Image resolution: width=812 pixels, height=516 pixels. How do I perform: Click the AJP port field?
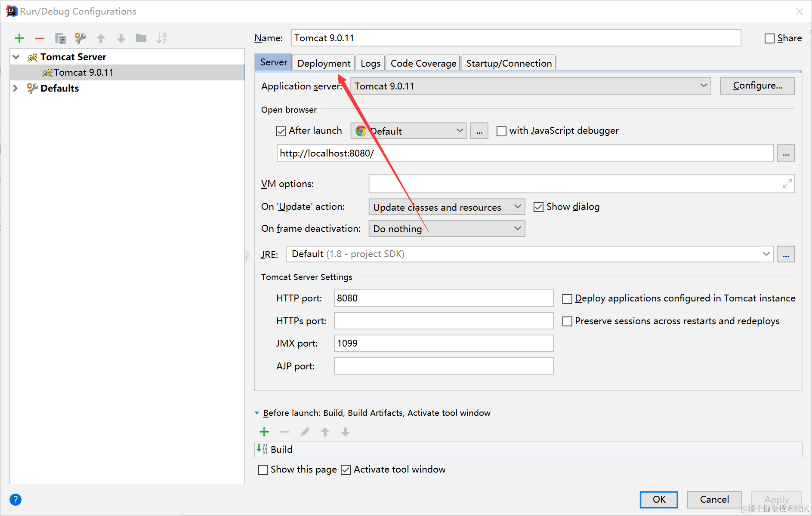[x=444, y=366]
